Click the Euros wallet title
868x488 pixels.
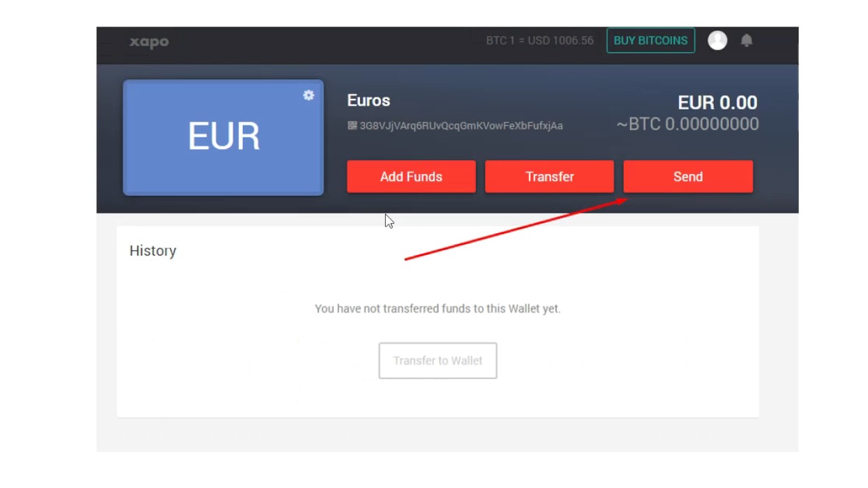[x=368, y=100]
